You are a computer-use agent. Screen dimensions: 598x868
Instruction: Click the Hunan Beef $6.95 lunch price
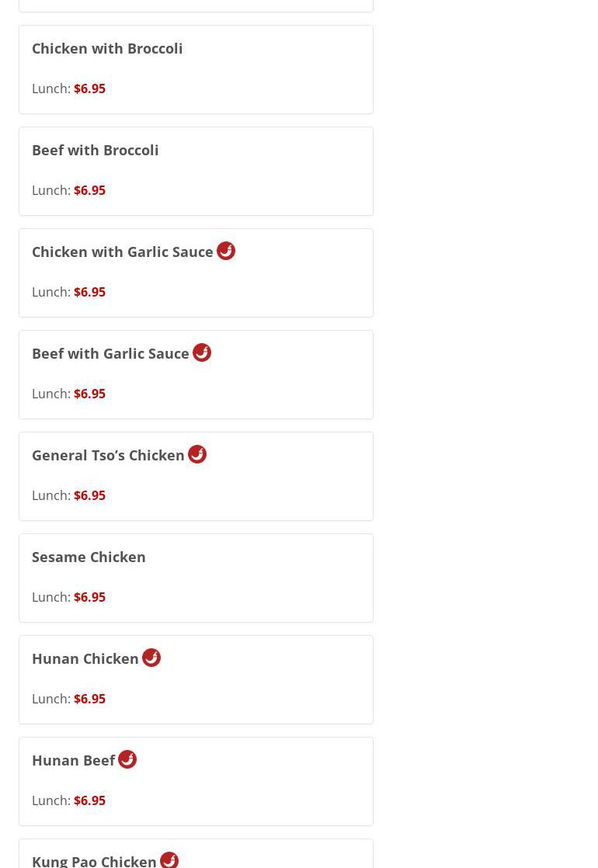tap(89, 800)
